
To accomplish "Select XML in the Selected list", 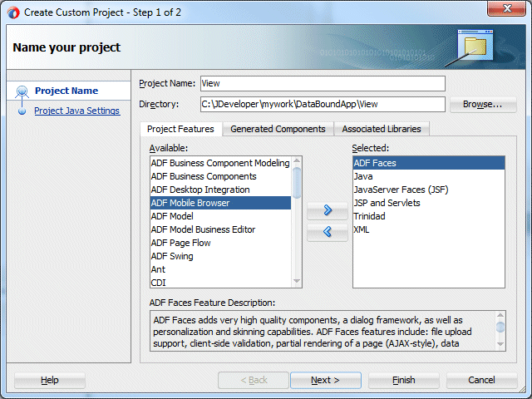I will 429,229.
